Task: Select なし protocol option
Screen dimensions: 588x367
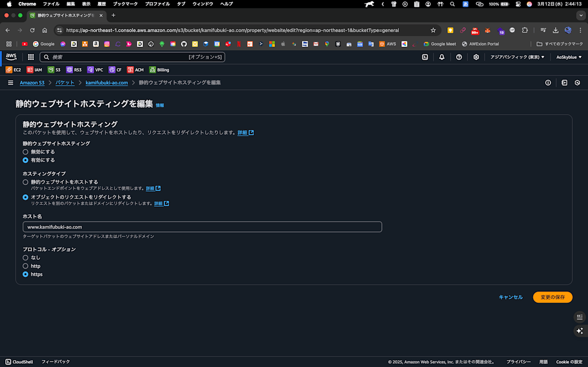Action: click(25, 258)
